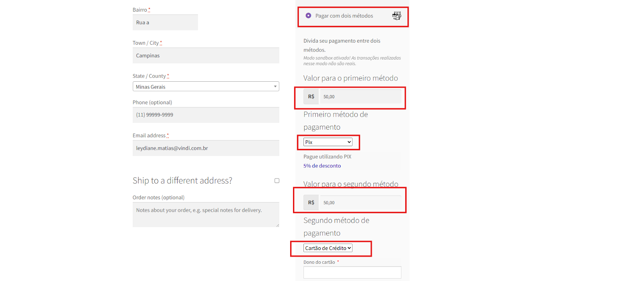The image size is (644, 281).
Task: Expand the Cartão de Crédito method dropdown
Action: (x=328, y=248)
